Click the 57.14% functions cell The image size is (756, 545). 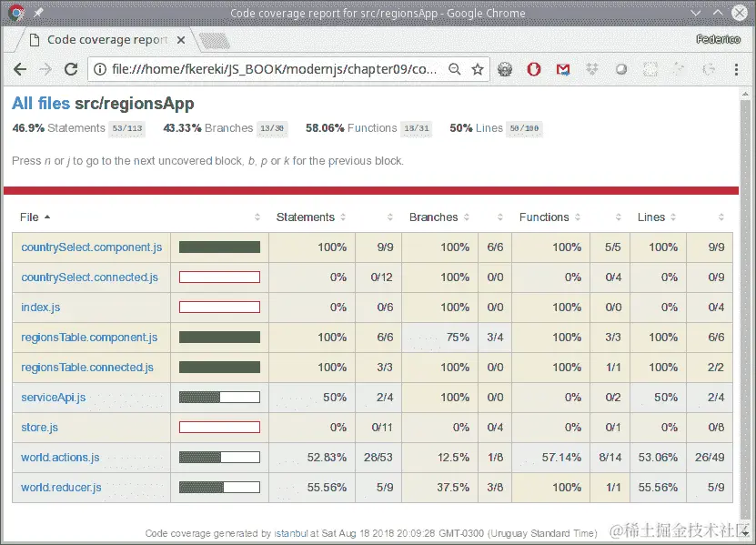[551, 458]
